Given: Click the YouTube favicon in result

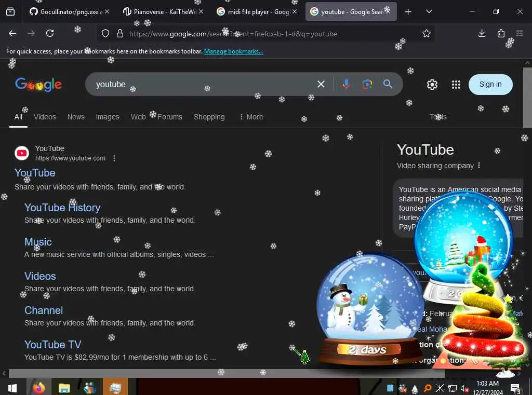Looking at the screenshot, I should [22, 153].
